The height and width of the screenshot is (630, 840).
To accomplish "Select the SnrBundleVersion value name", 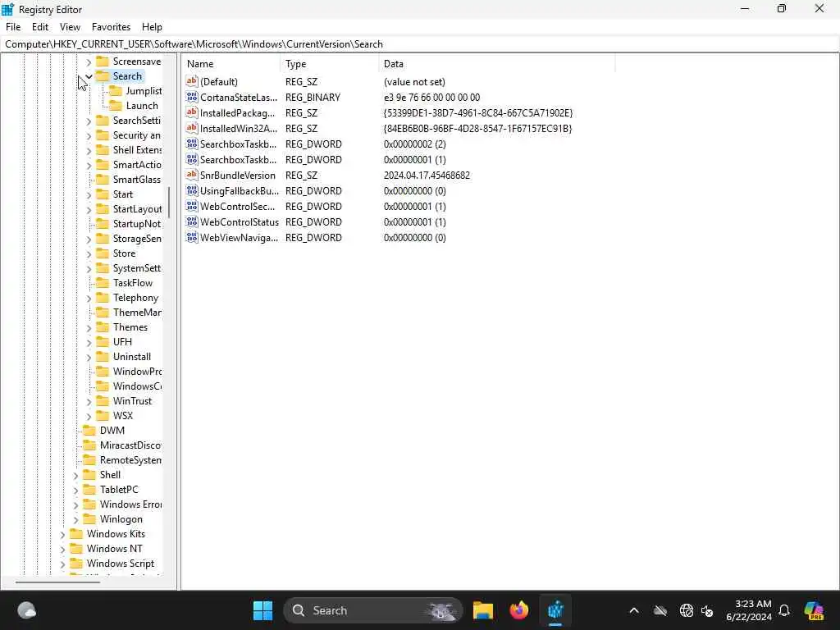I will (x=237, y=176).
